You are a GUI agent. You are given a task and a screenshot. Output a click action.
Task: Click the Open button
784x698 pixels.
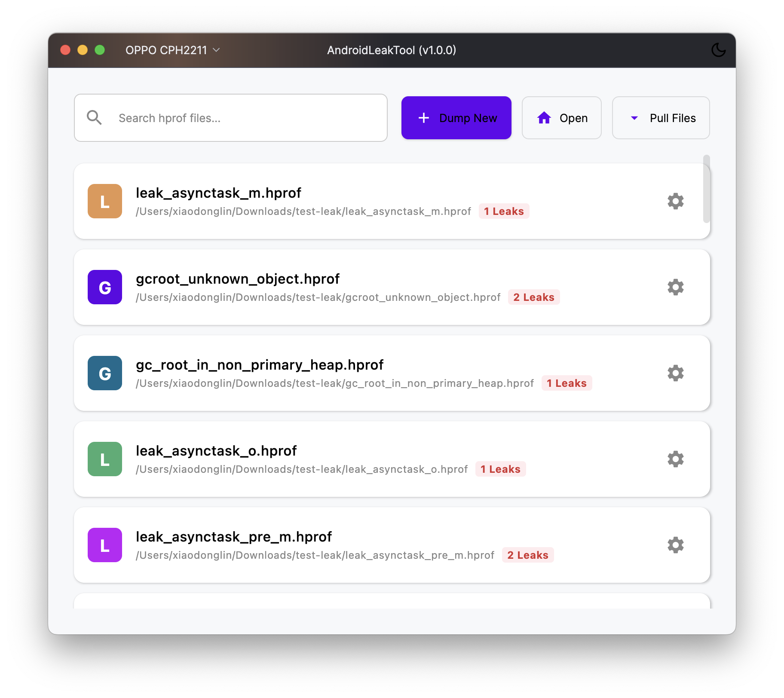pos(561,118)
